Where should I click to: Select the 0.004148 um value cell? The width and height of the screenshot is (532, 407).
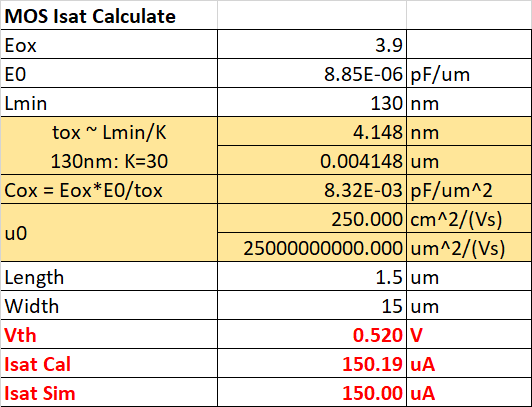312,161
